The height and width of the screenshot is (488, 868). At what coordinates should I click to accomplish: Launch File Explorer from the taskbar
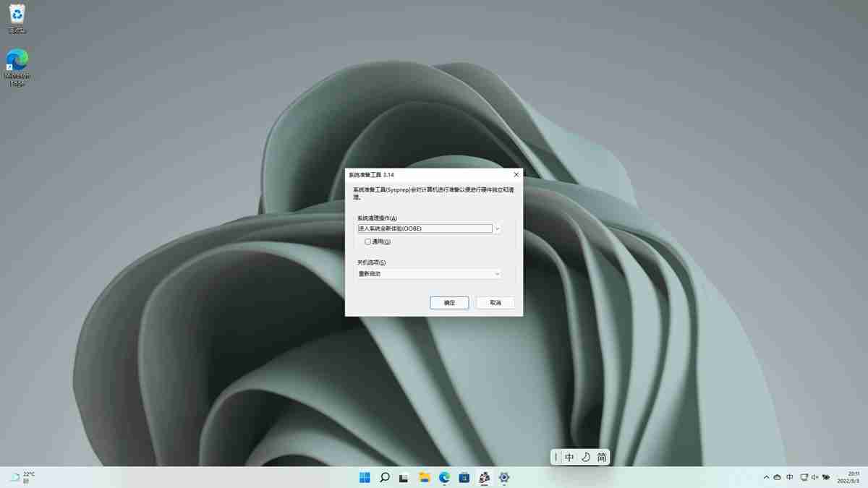coord(425,477)
